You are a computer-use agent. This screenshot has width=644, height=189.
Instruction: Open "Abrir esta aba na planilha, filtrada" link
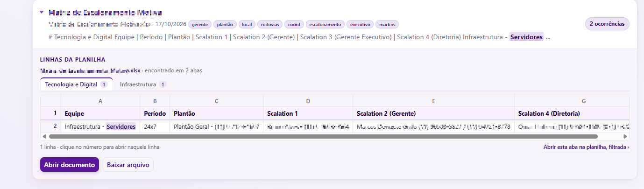(x=586, y=147)
